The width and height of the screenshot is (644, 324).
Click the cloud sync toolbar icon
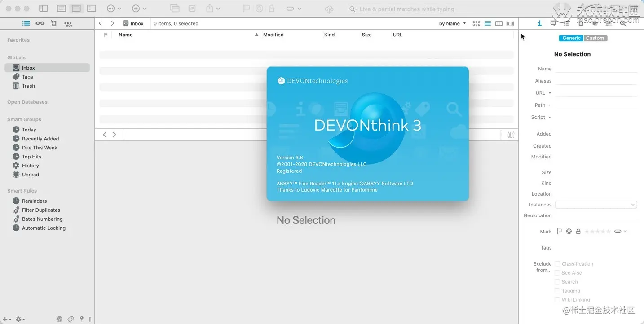coord(329,9)
